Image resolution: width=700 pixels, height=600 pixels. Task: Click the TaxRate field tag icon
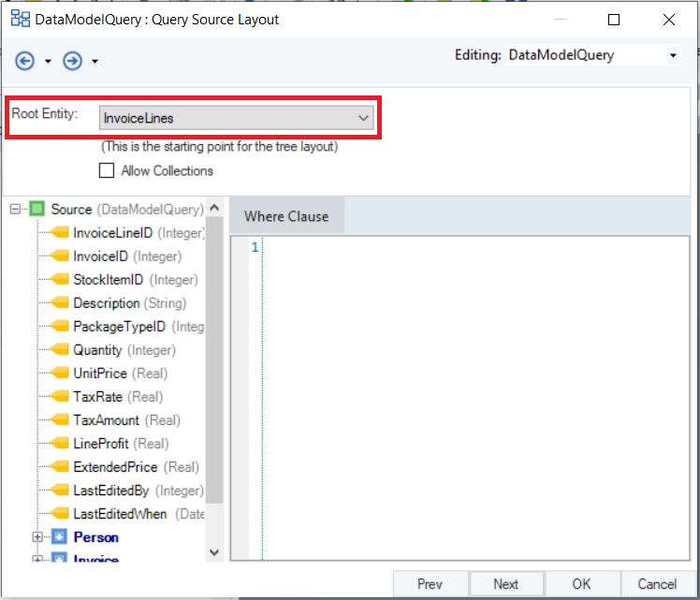[x=59, y=396]
